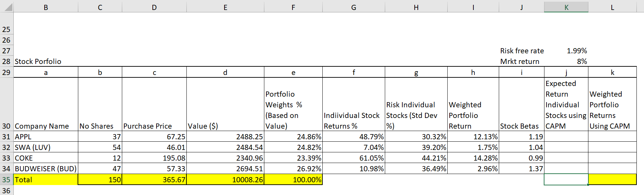644x195 pixels.
Task: Click BUDWEISER portfolio weight 26.92%
Action: point(294,169)
